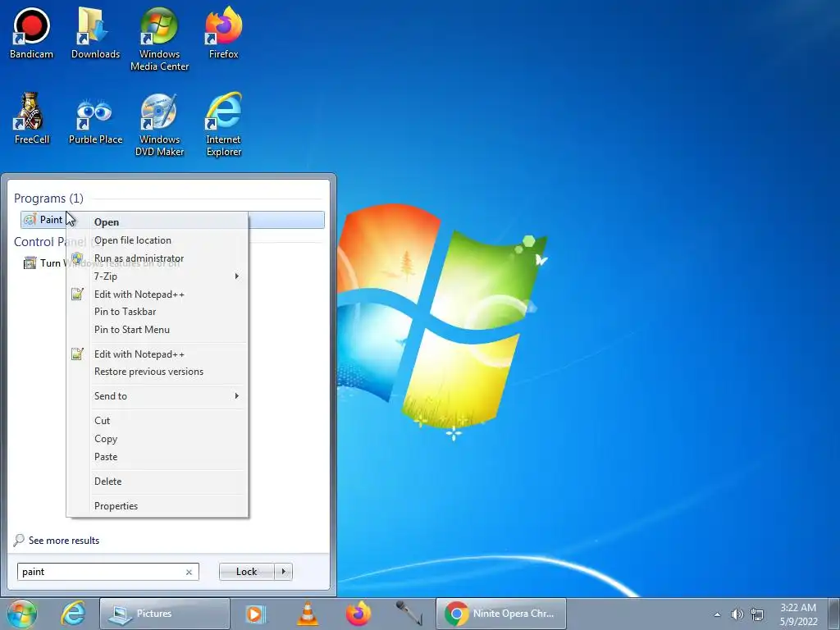The height and width of the screenshot is (630, 840).
Task: Launch VLC from the taskbar
Action: 307,614
